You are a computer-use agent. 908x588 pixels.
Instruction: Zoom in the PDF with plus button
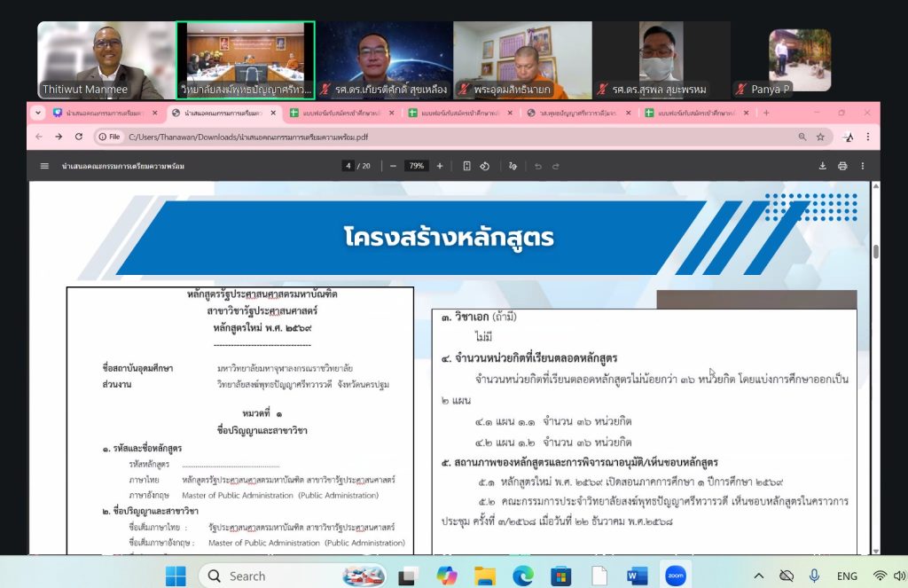(x=440, y=166)
